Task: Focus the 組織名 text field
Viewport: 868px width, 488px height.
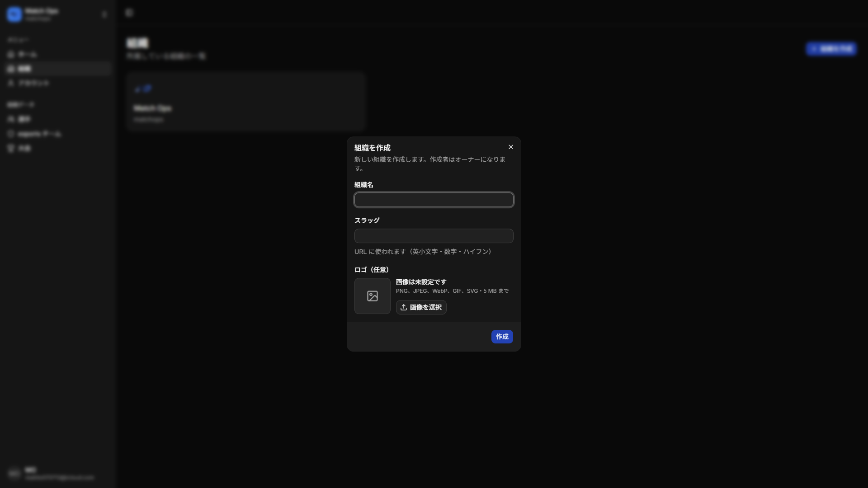Action: [x=434, y=200]
